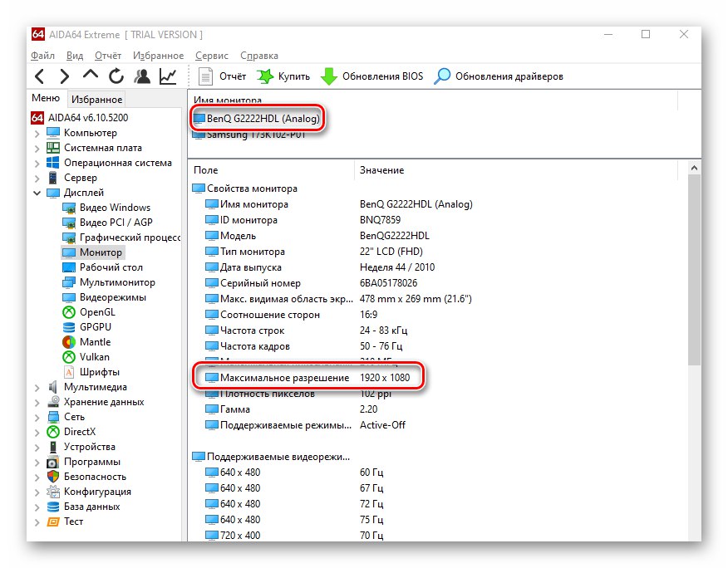
Task: Click the Купить purchase button
Action: point(283,76)
